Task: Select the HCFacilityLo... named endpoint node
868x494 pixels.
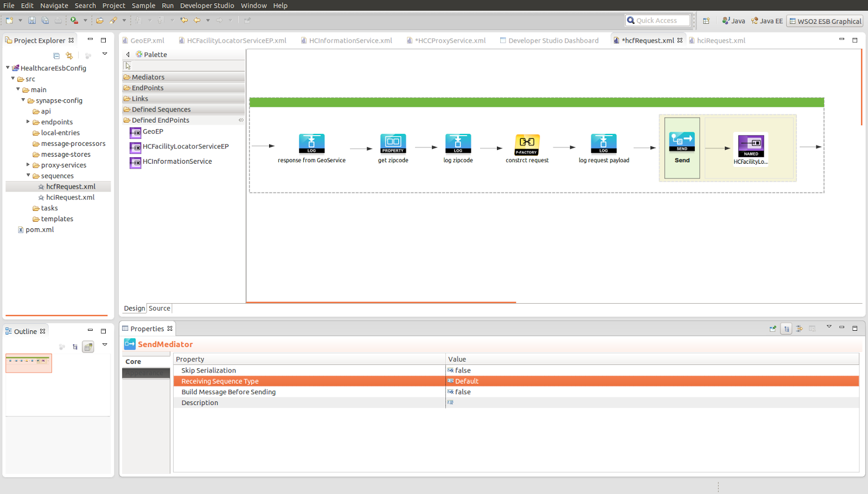Action: 751,149
